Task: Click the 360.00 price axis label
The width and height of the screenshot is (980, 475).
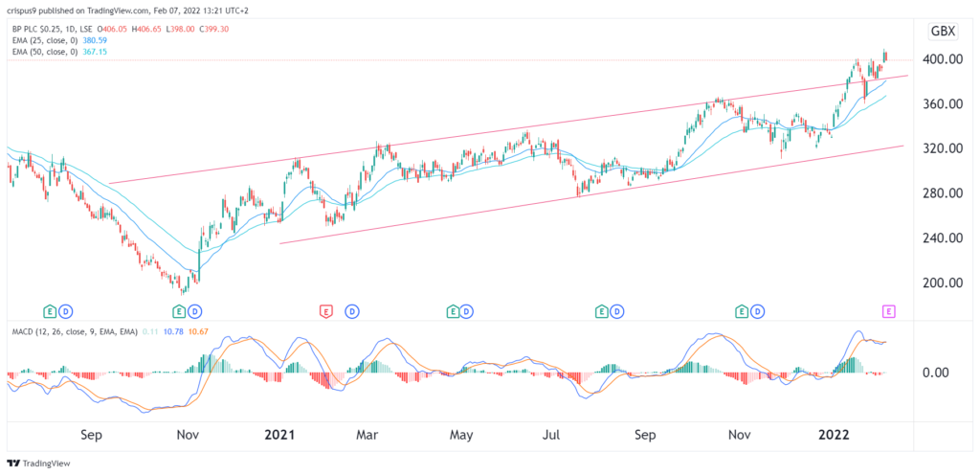Action: pyautogui.click(x=945, y=103)
